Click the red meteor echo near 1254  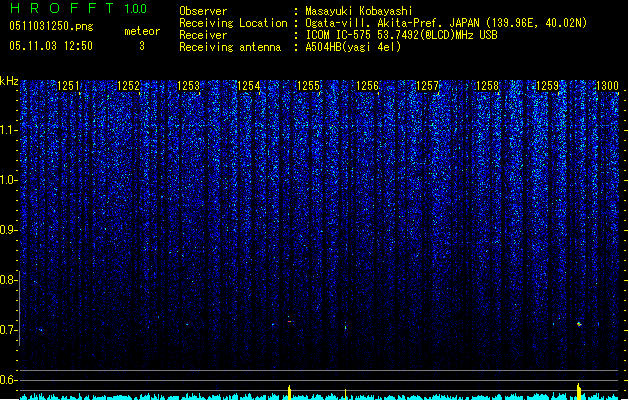tap(289, 321)
